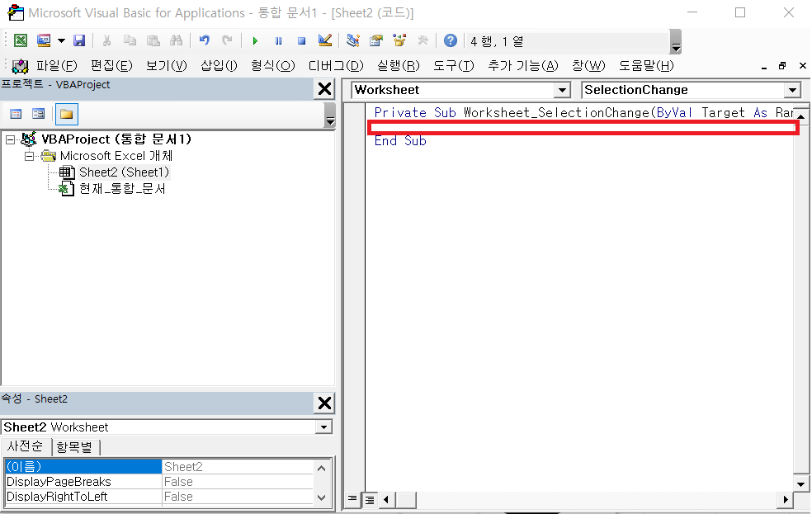812x514 pixels.
Task: Click the Cut scissors icon
Action: coord(106,40)
